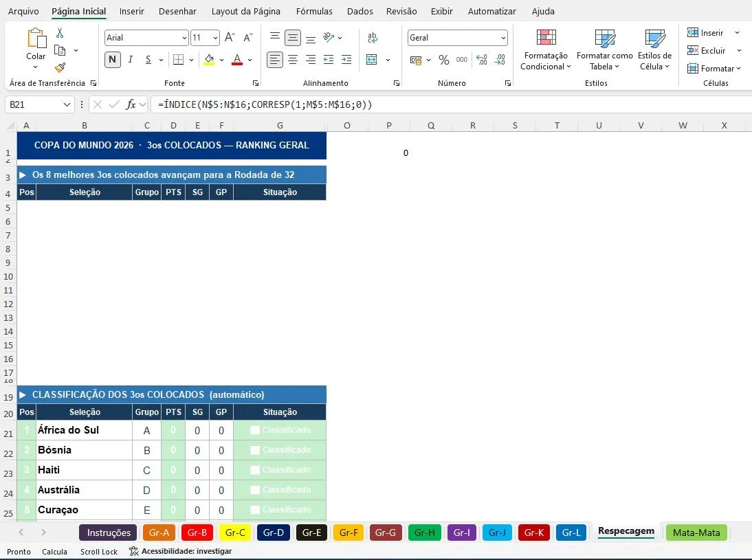Open Formatar como Tabela dropdown
The height and width of the screenshot is (560, 752).
604,49
